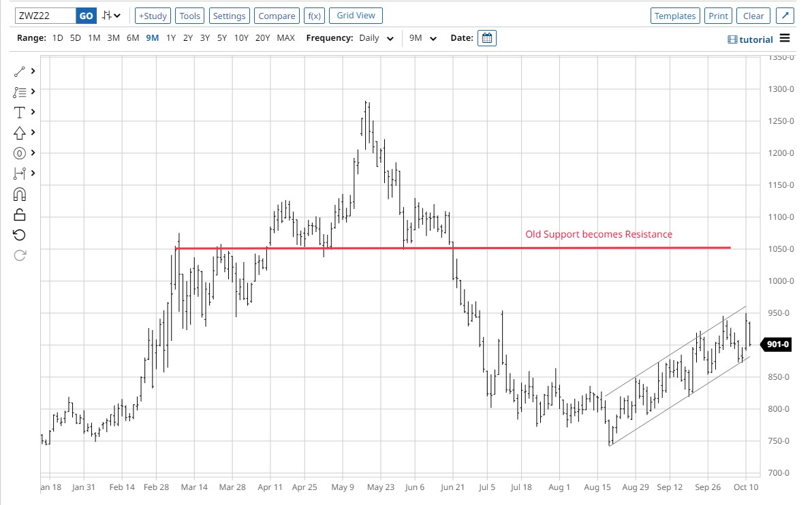Focus the ZWZ22 symbol input field

pyautogui.click(x=46, y=16)
